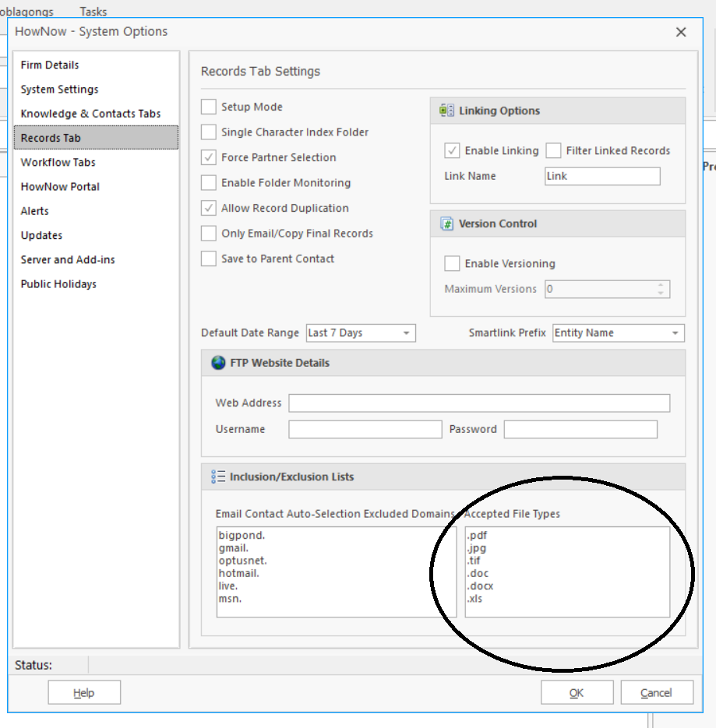Tick Save to Parent Contact
The image size is (716, 728).
click(x=209, y=258)
